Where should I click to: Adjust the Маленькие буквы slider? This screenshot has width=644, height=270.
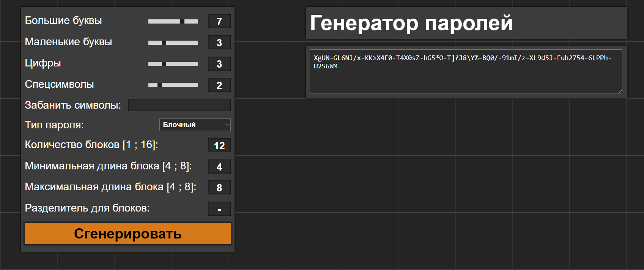173,43
